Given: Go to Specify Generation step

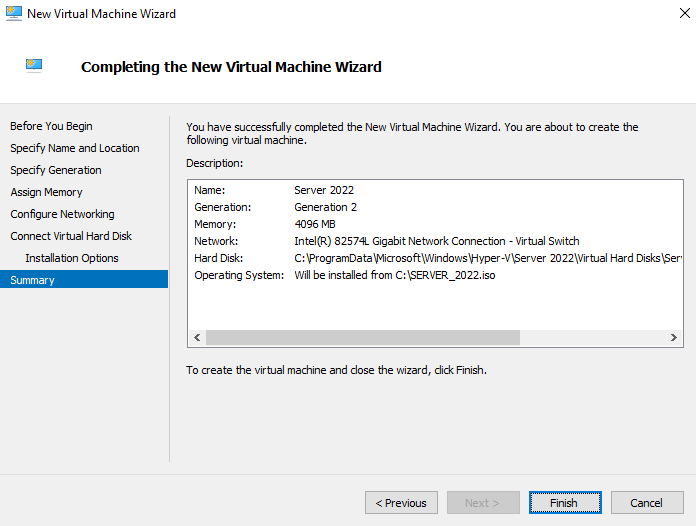Looking at the screenshot, I should coord(56,170).
